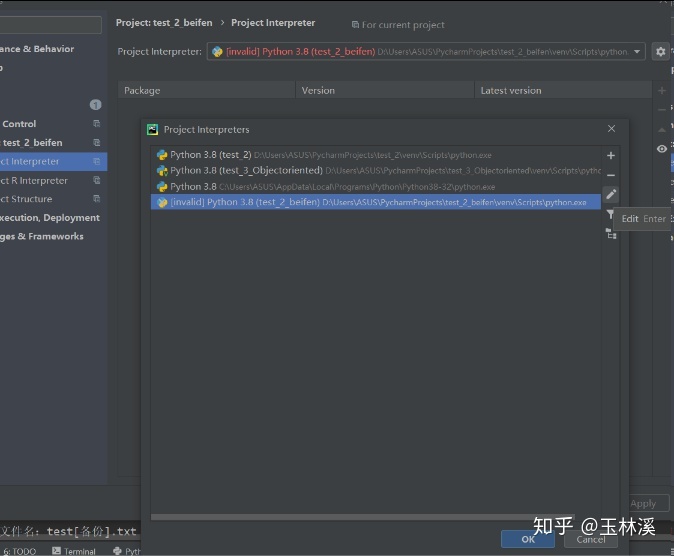Open the Project Interpreter settings tree item
This screenshot has width=674, height=556.
tap(53, 162)
